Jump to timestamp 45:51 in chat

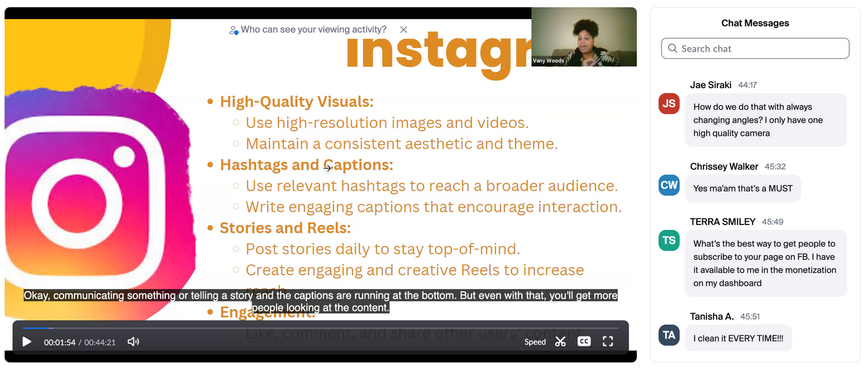750,317
